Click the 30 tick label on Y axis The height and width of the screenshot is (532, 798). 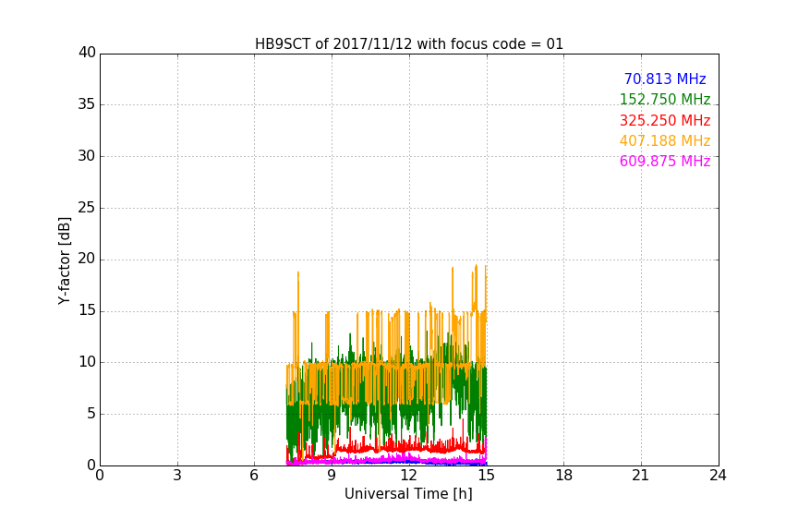(87, 156)
